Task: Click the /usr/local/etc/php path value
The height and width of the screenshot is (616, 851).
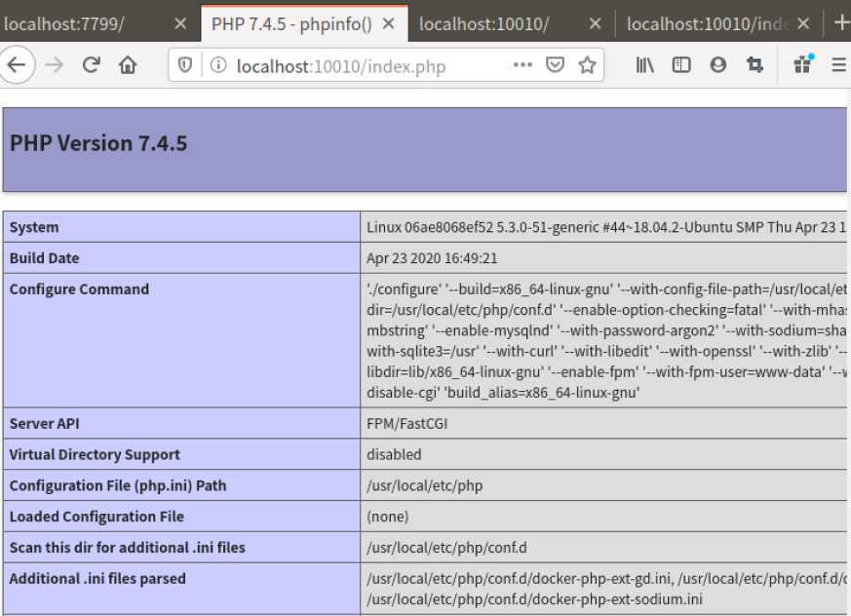Action: (424, 485)
